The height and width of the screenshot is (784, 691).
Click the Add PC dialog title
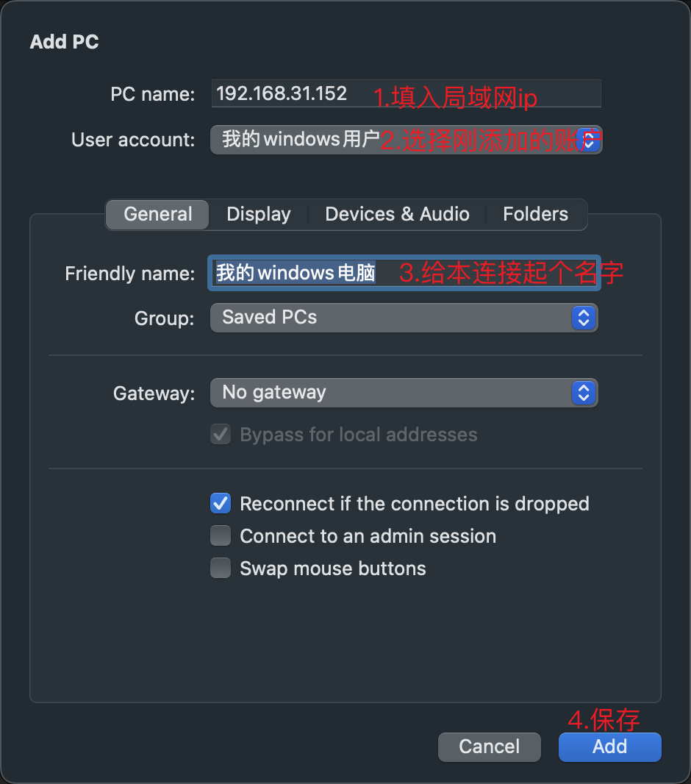tap(65, 42)
